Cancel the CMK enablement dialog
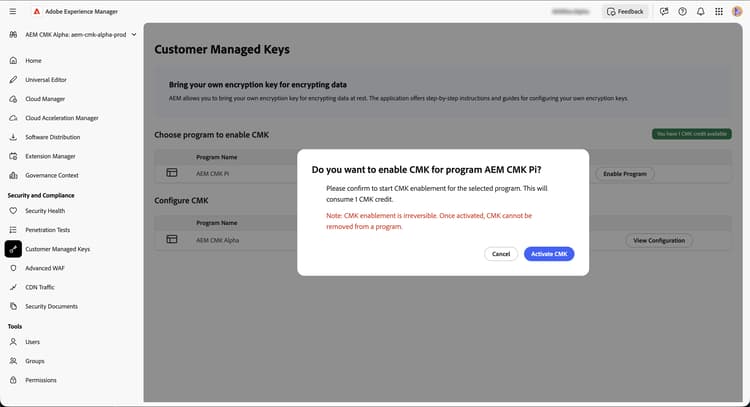Viewport: 750px width, 407px height. coord(501,254)
